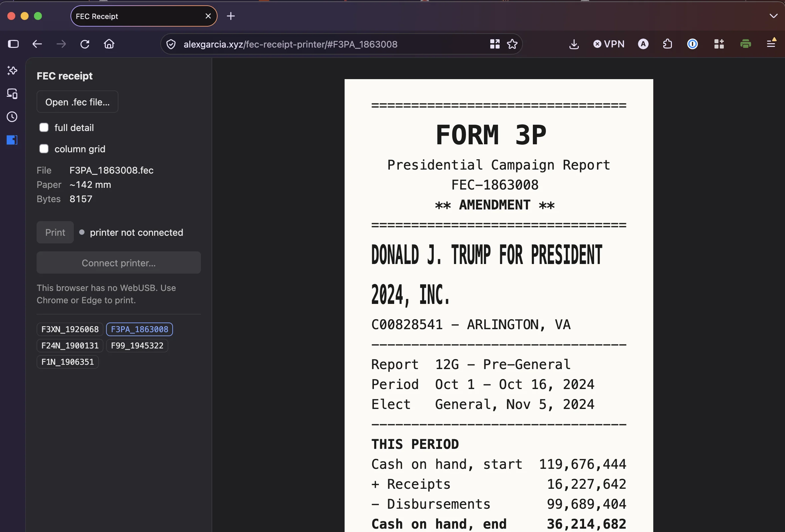The height and width of the screenshot is (532, 785).
Task: Open synced devices sidebar icon
Action: coord(12,93)
